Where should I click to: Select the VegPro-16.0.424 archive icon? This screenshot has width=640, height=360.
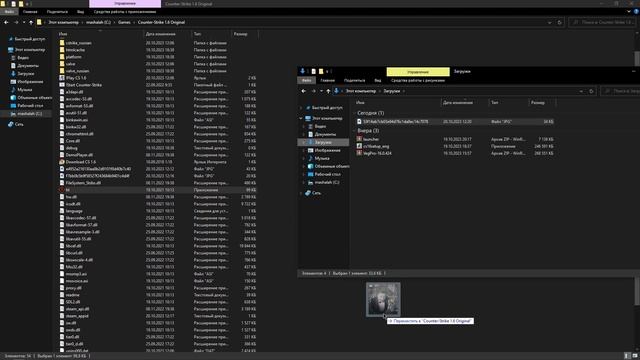click(359, 153)
